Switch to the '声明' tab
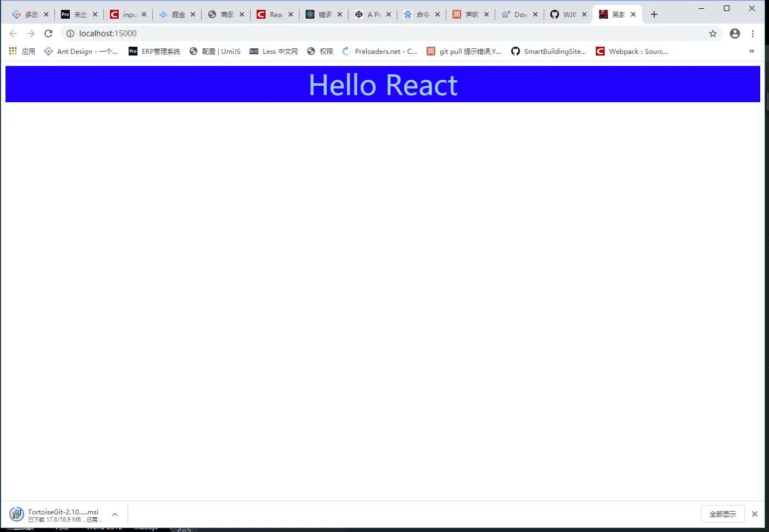The width and height of the screenshot is (769, 532). [471, 15]
